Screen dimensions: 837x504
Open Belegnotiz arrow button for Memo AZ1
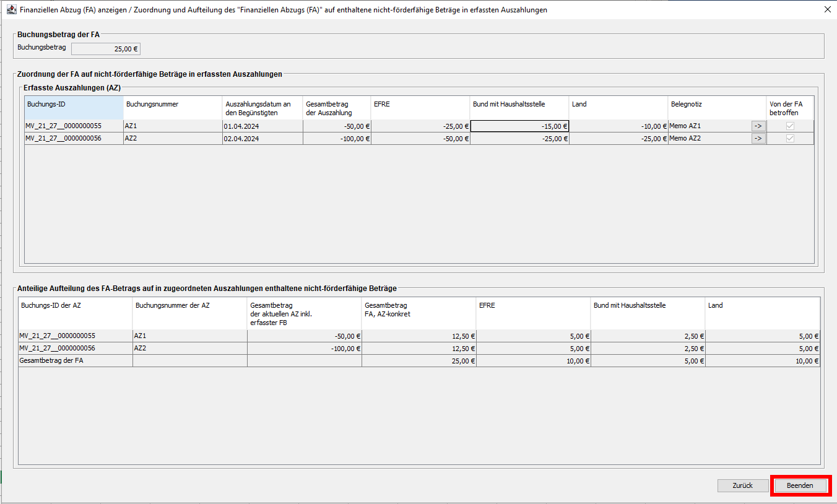tap(758, 126)
